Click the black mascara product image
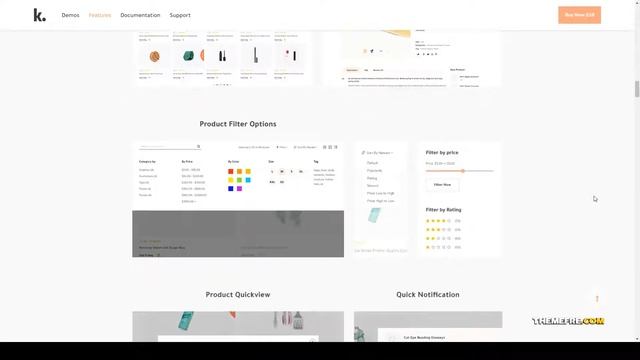This screenshot has height=360, width=640. point(222,56)
